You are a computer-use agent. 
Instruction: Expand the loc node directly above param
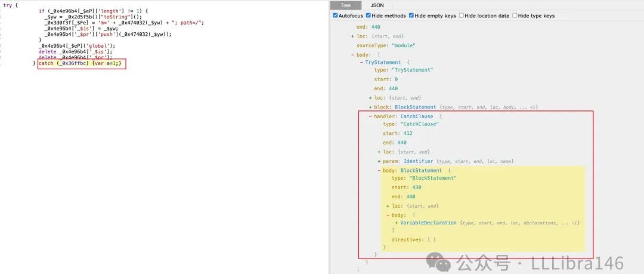tap(379, 152)
